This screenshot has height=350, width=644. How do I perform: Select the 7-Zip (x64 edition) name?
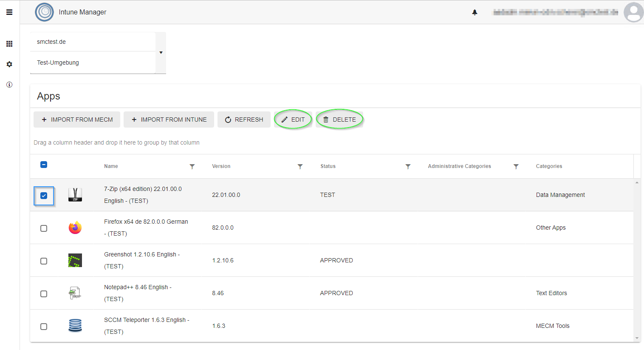point(143,195)
